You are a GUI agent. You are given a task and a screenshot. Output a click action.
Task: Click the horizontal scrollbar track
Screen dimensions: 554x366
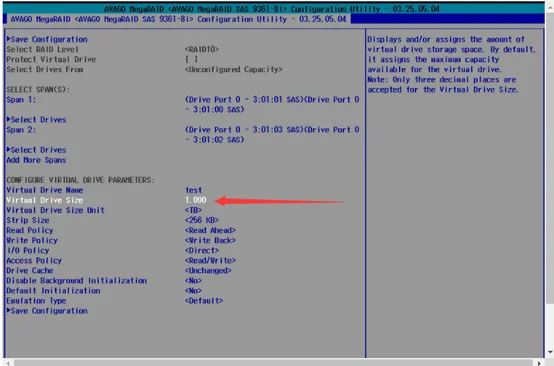pos(273,363)
